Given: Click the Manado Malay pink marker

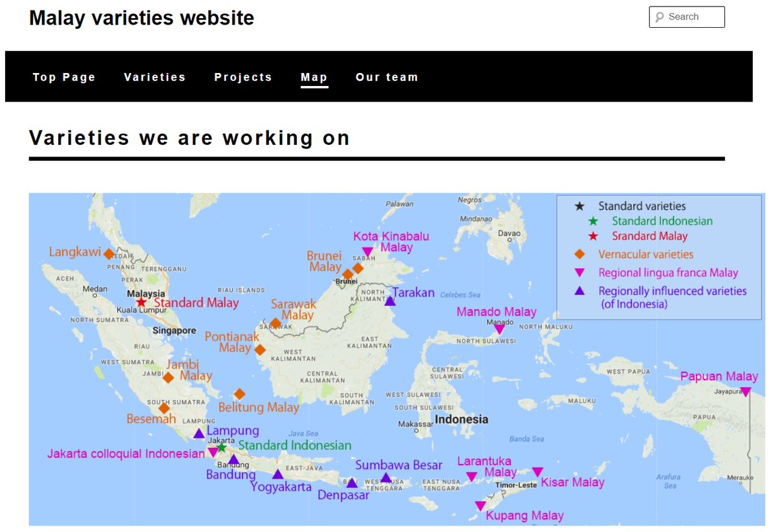Looking at the screenshot, I should pos(499,328).
